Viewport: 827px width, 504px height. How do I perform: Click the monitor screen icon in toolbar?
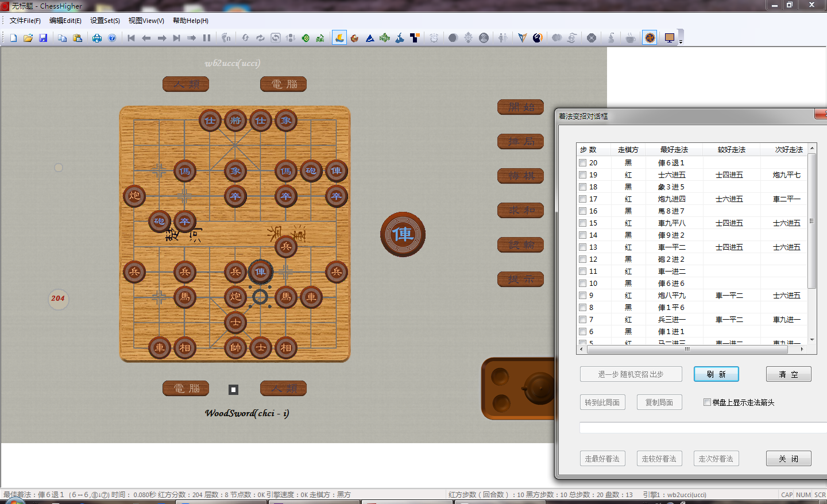tap(669, 38)
